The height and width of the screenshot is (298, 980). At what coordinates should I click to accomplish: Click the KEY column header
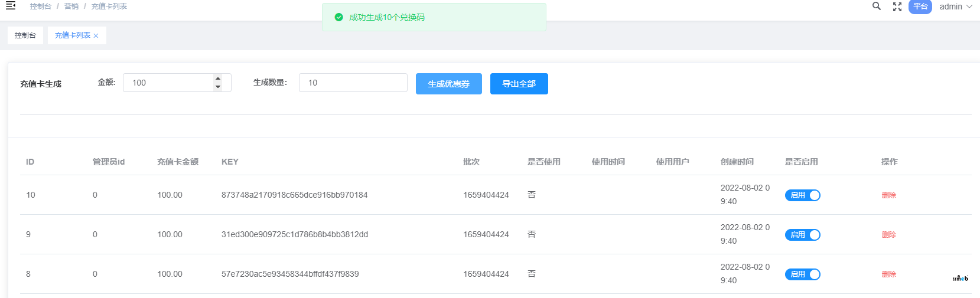coord(230,162)
